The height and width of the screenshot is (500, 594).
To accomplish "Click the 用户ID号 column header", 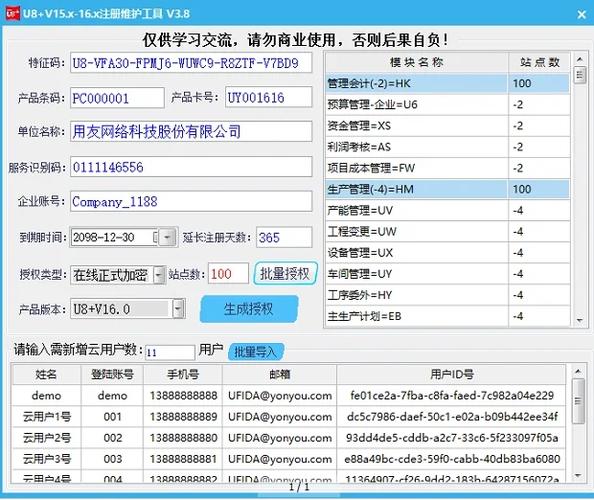I will (452, 374).
